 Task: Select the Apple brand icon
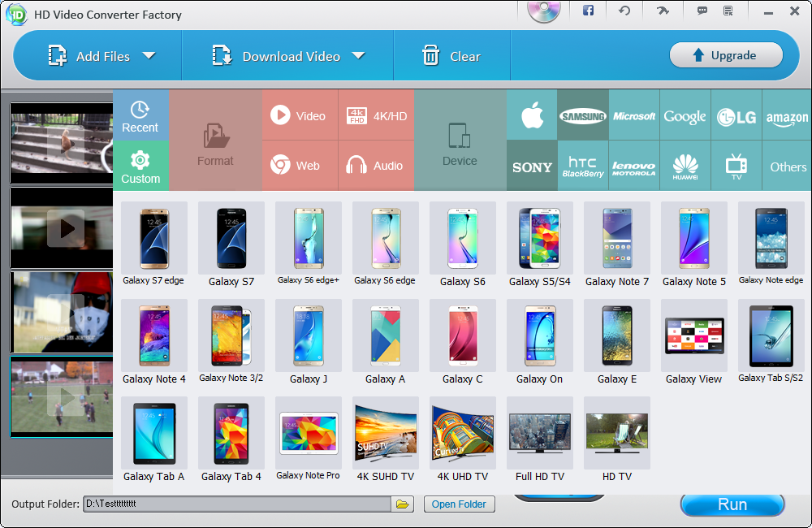533,115
